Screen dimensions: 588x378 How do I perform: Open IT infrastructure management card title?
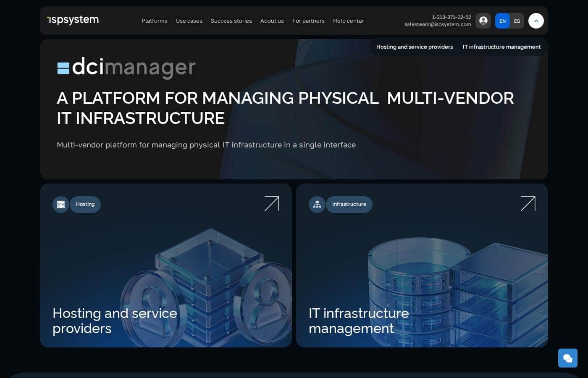point(359,321)
